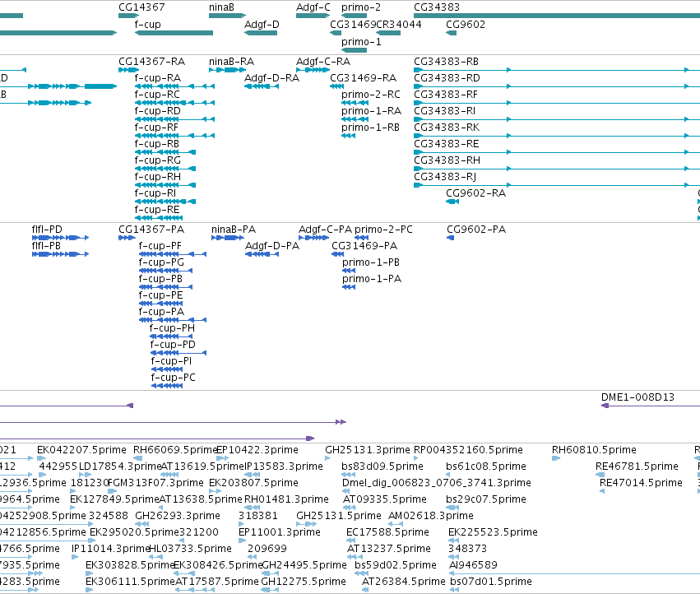Select transcript f-cup-RI
The height and width of the screenshot is (594, 700).
155,193
